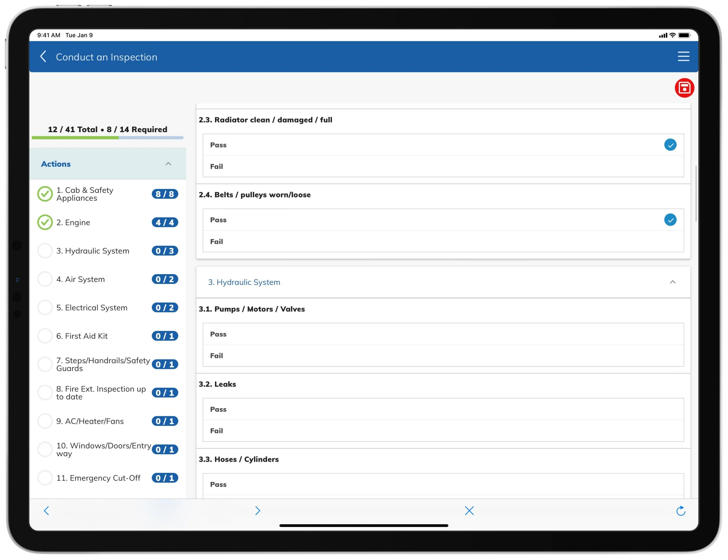The image size is (728, 560).
Task: Click the bottom bar back arrow
Action: 47,510
